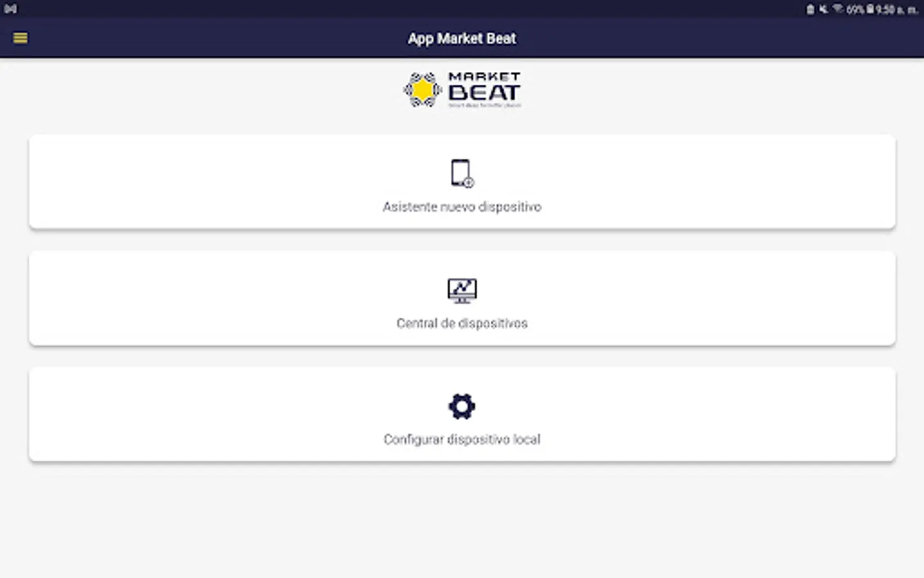Click the "App Market Beat" header title
The width and height of the screenshot is (924, 578).
pos(462,39)
